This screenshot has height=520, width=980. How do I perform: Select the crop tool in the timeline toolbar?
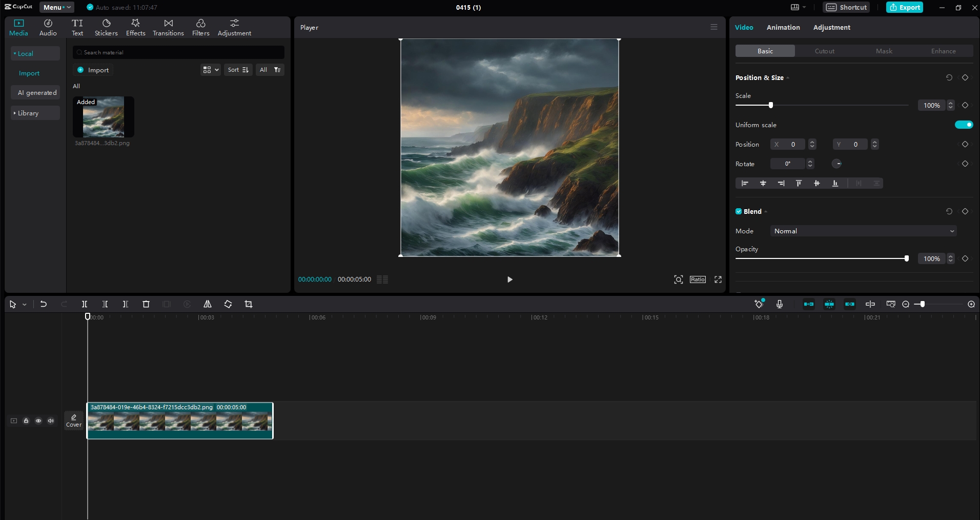tap(248, 304)
